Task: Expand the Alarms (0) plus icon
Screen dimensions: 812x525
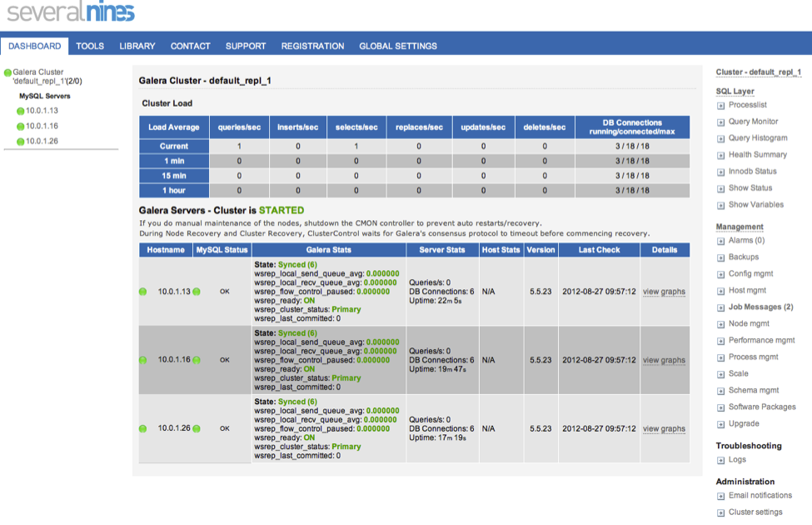Action: 720,241
